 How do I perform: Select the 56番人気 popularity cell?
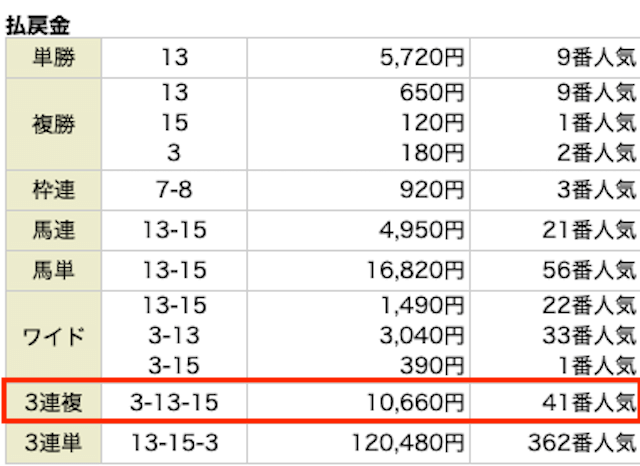point(584,270)
